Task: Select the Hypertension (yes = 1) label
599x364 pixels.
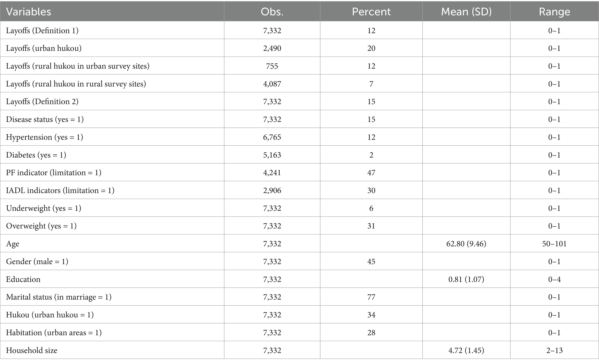Action: 45,137
